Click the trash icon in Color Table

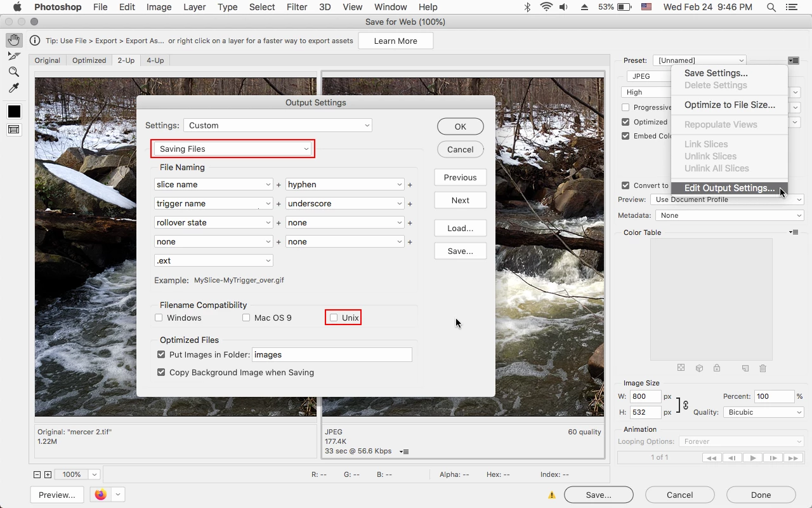(x=763, y=368)
